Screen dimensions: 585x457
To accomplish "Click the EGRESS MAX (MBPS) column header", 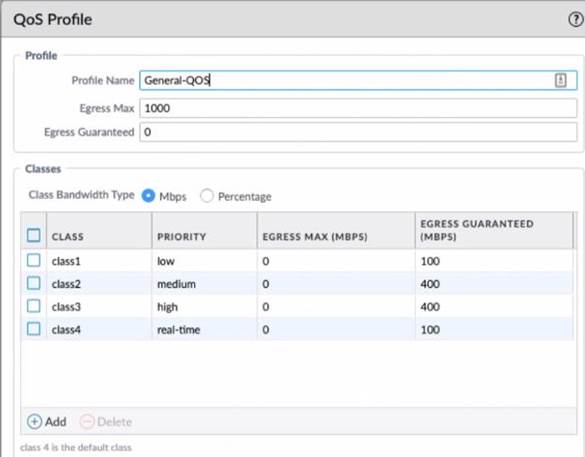I will [x=336, y=231].
